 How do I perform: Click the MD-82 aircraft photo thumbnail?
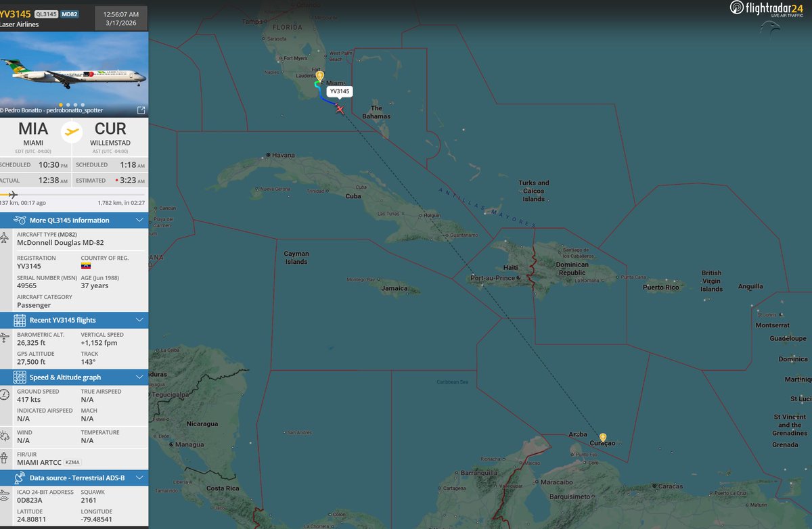tap(74, 73)
